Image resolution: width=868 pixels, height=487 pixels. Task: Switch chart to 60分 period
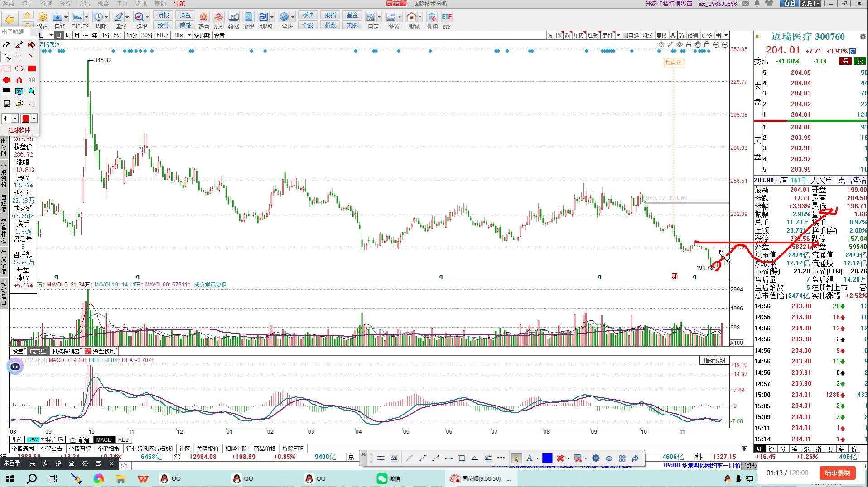[162, 35]
